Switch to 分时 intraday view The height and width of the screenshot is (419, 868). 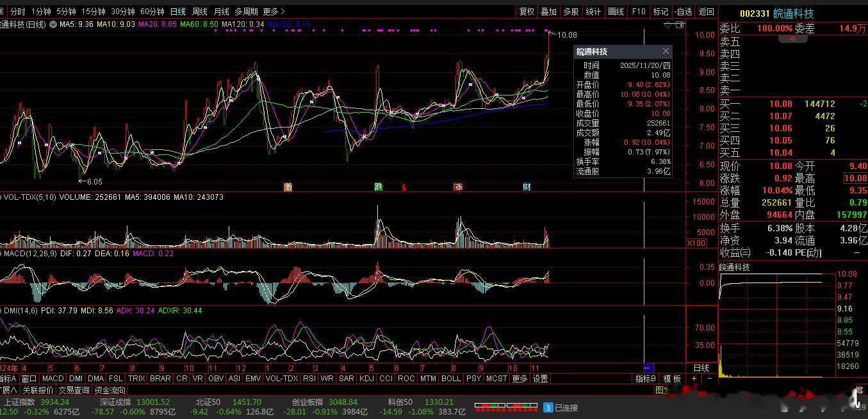[18, 12]
